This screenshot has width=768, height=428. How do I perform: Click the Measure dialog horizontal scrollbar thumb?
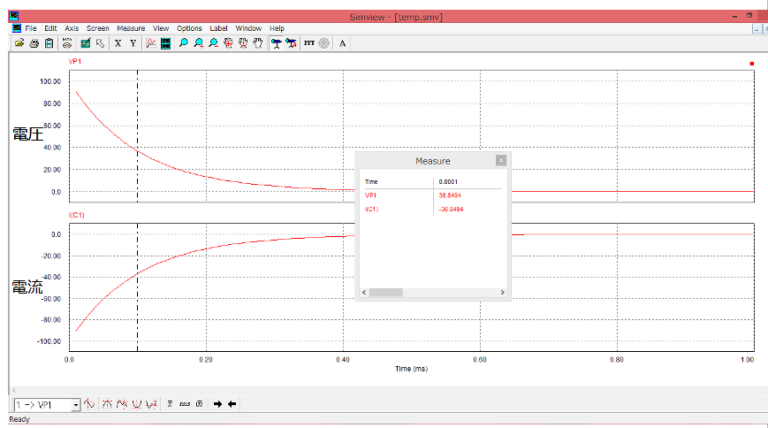pos(388,292)
